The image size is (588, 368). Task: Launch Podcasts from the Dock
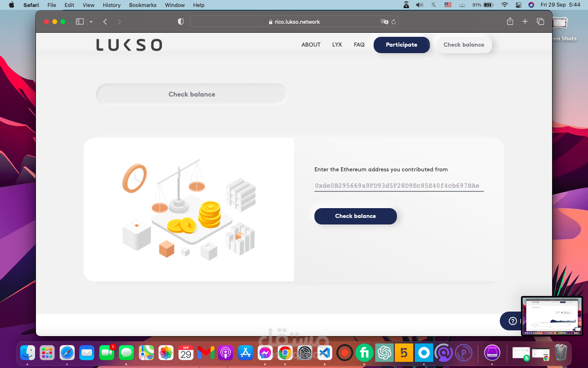coord(226,352)
